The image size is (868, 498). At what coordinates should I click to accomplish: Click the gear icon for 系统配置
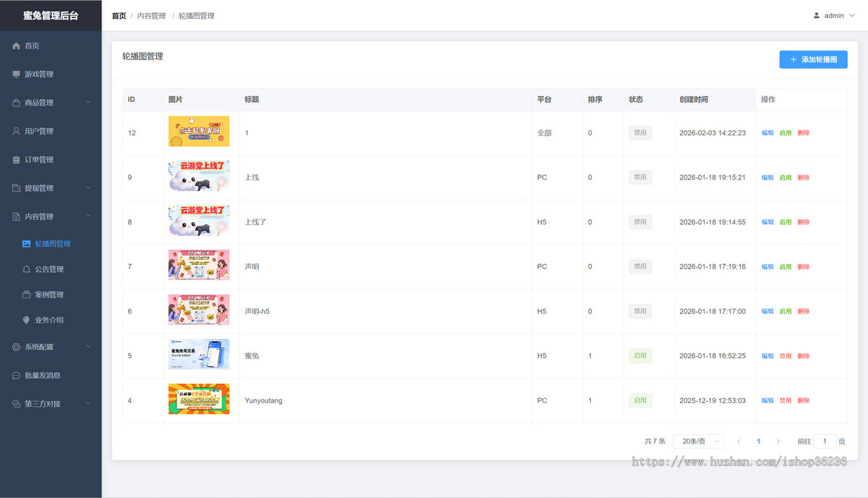(x=17, y=347)
